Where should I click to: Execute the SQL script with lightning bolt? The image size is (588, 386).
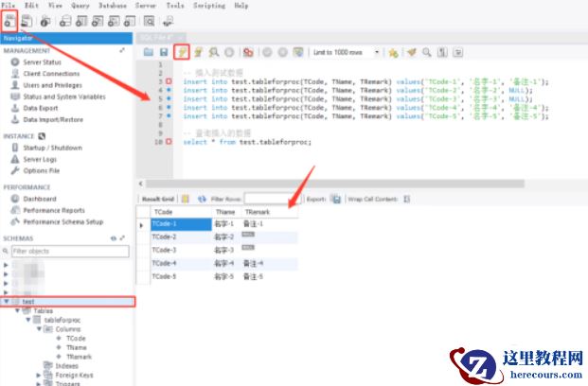[x=182, y=52]
